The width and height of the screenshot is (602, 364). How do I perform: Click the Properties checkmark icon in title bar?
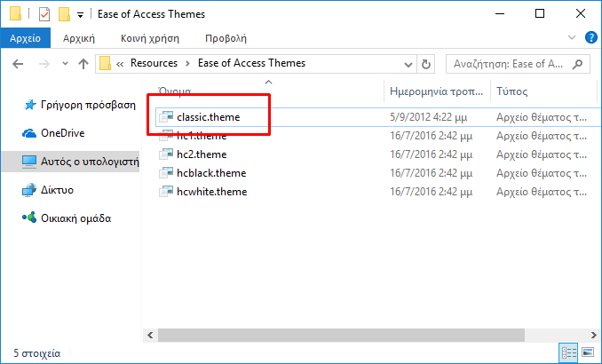coord(44,14)
